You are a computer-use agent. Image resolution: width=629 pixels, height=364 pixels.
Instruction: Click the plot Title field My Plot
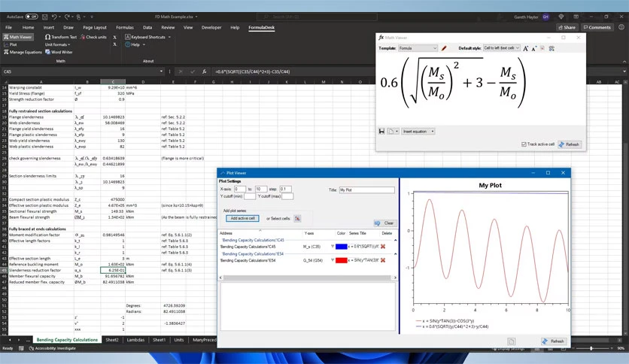(366, 190)
